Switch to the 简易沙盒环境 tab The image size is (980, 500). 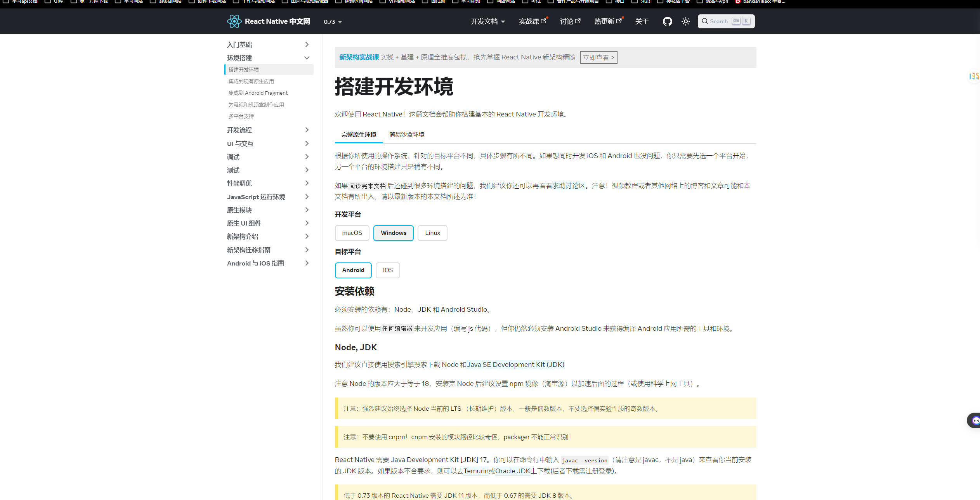407,135
